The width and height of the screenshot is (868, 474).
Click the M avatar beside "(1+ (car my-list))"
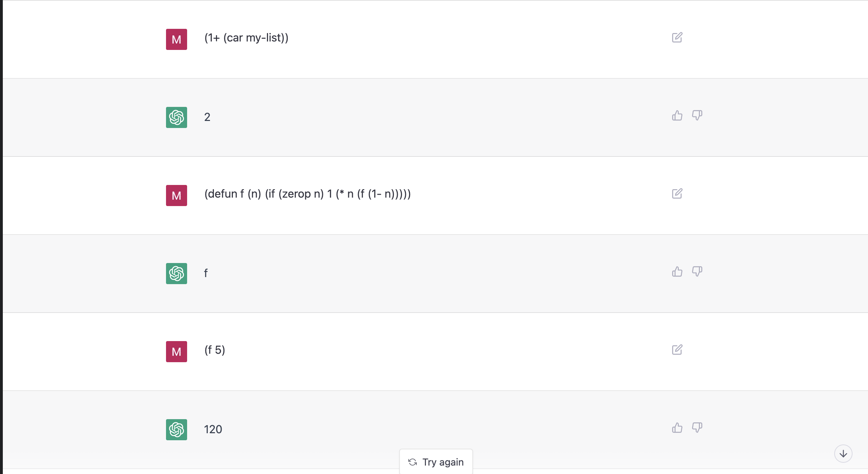[x=177, y=39]
